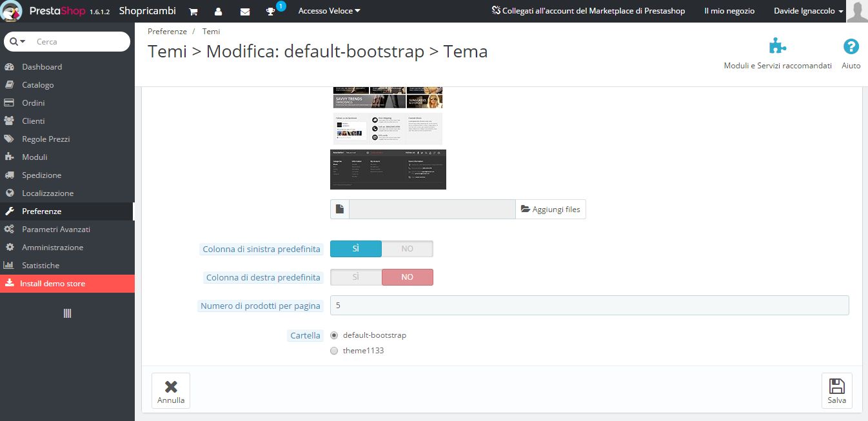This screenshot has height=421, width=868.
Task: Open the Davide Ignaccolo user menu
Action: (x=809, y=11)
